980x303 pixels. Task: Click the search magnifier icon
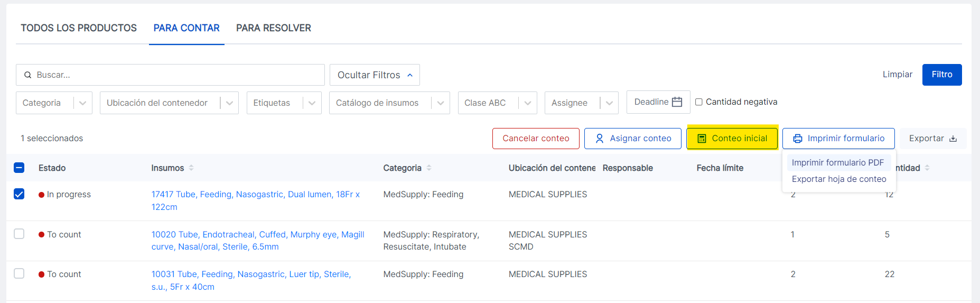coord(28,75)
